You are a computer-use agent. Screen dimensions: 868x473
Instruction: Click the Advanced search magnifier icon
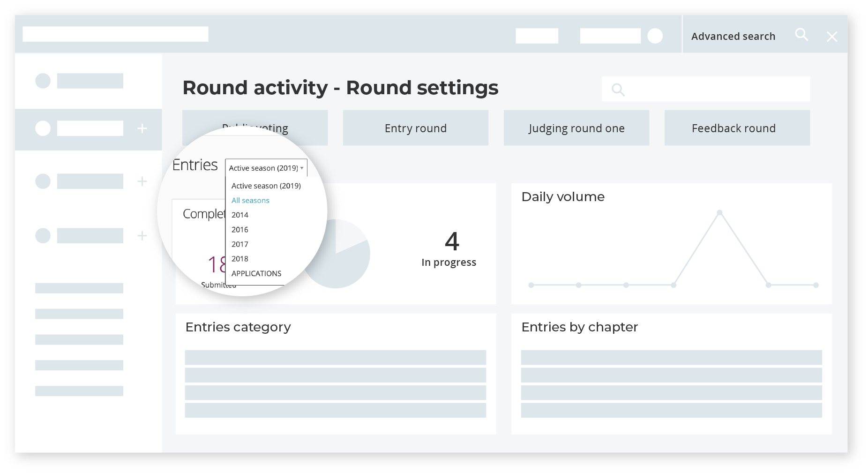[x=801, y=35]
